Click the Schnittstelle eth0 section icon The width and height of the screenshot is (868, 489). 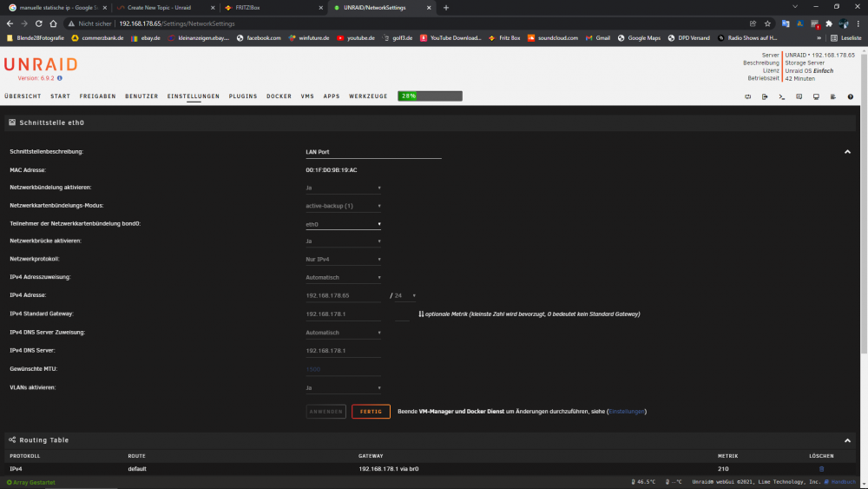click(12, 122)
